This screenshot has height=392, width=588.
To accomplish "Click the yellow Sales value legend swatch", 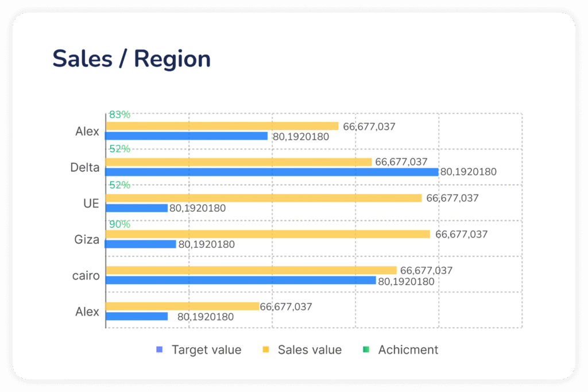I will (x=266, y=349).
